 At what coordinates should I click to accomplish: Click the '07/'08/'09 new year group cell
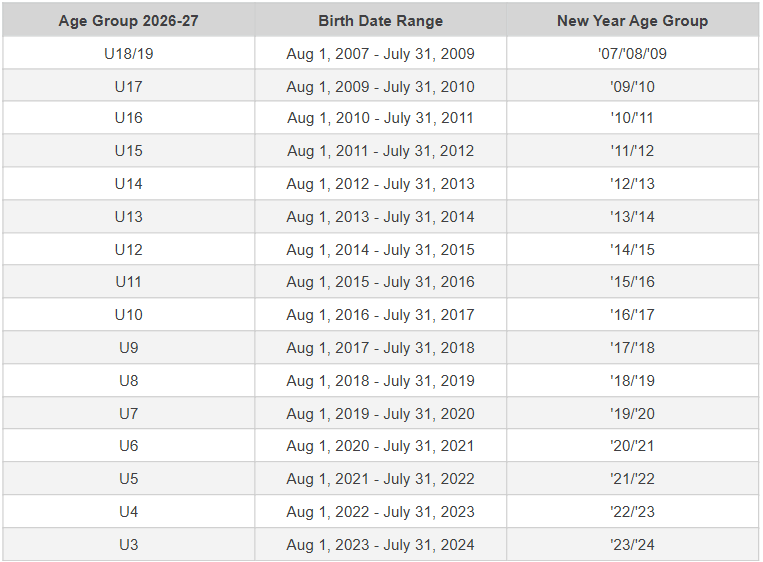pyautogui.click(x=632, y=54)
